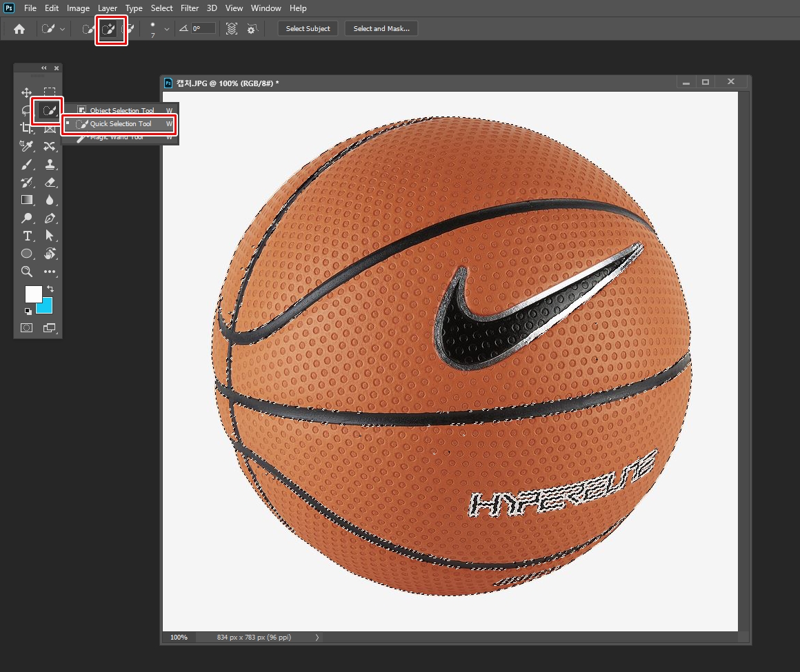Swap foreground and background colors
Image resolution: width=800 pixels, height=672 pixels.
50,289
